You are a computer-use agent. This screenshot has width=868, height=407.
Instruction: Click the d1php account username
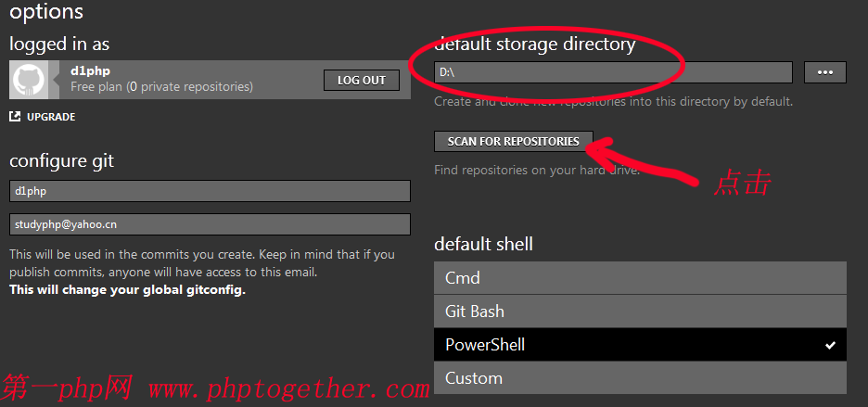91,70
